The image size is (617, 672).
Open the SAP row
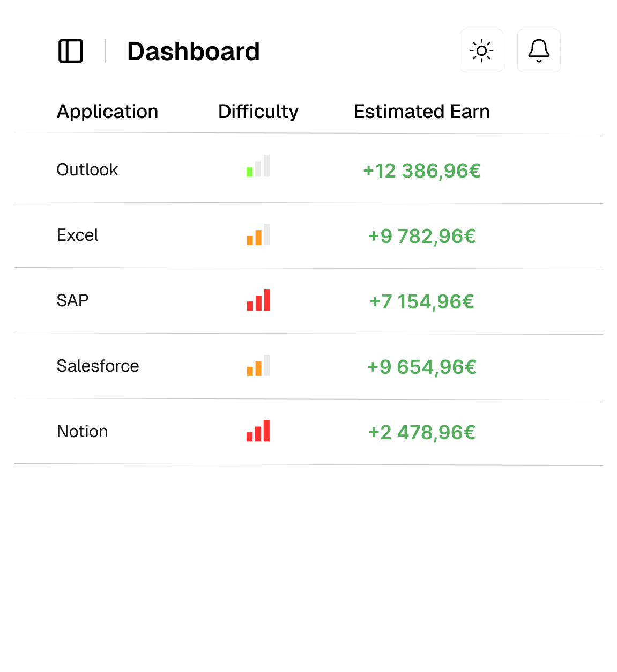pos(309,301)
